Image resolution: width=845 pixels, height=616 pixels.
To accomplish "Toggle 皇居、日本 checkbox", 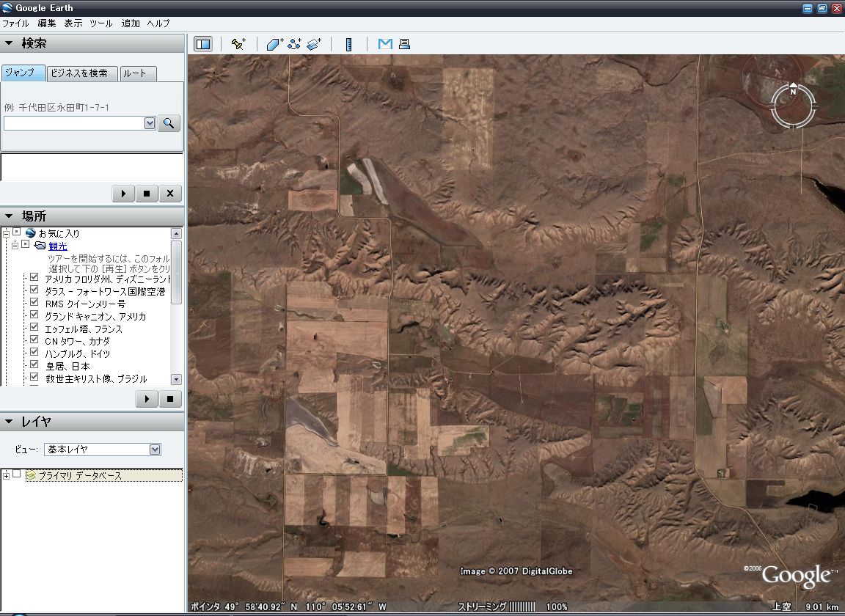I will point(34,364).
